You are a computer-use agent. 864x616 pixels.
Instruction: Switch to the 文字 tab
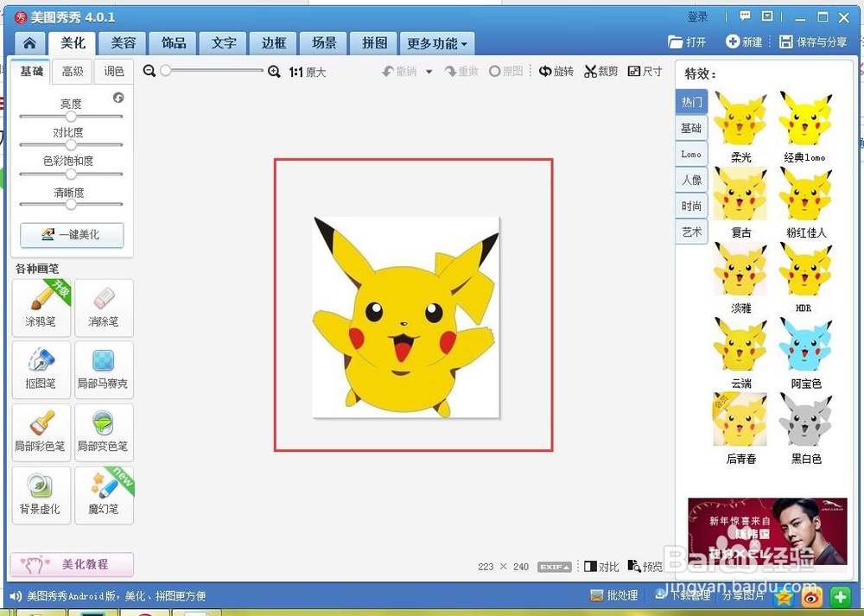(224, 43)
